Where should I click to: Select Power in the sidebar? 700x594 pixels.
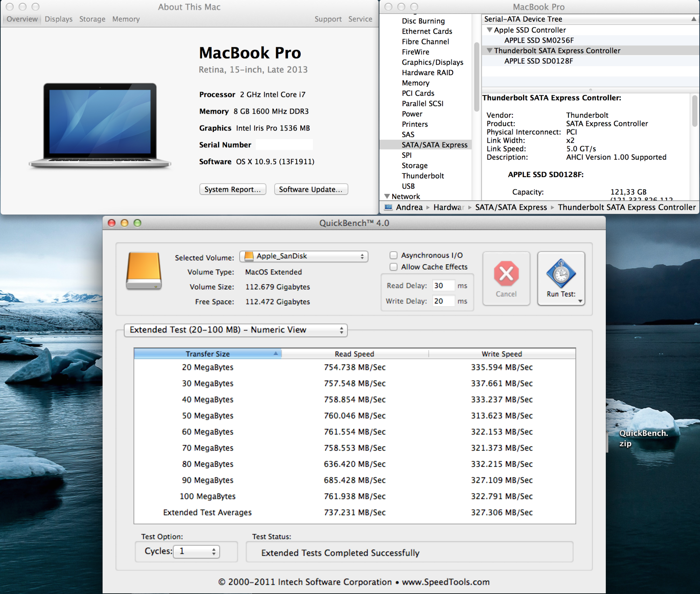[x=412, y=114]
